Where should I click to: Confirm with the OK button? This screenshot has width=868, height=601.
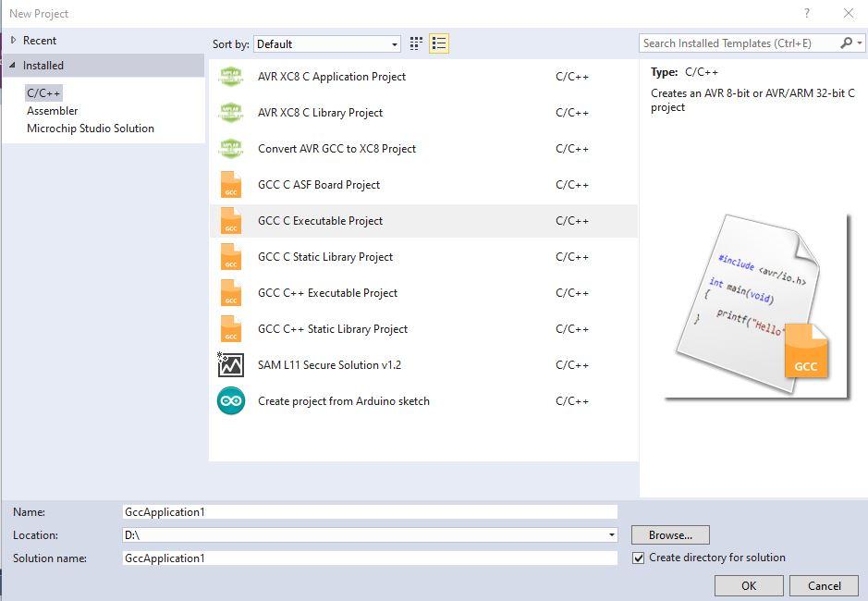click(749, 586)
